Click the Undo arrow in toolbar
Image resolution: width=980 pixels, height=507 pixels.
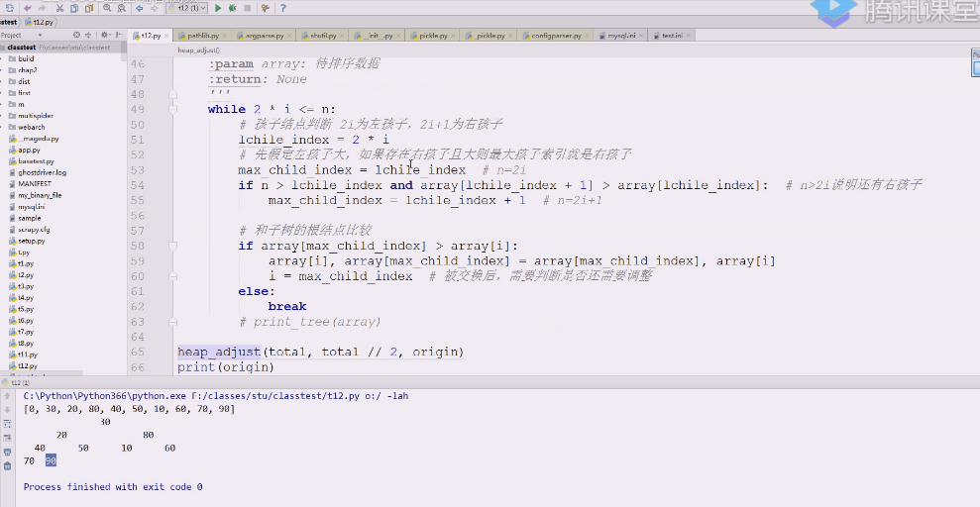(x=28, y=8)
